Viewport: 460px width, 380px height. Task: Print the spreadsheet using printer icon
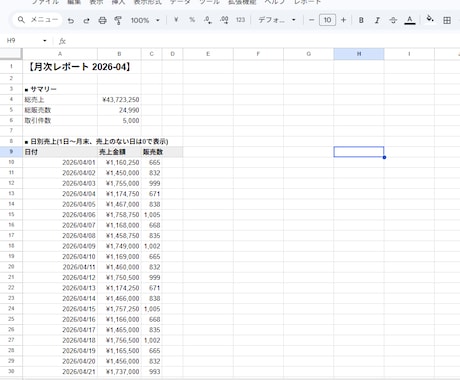(x=102, y=21)
